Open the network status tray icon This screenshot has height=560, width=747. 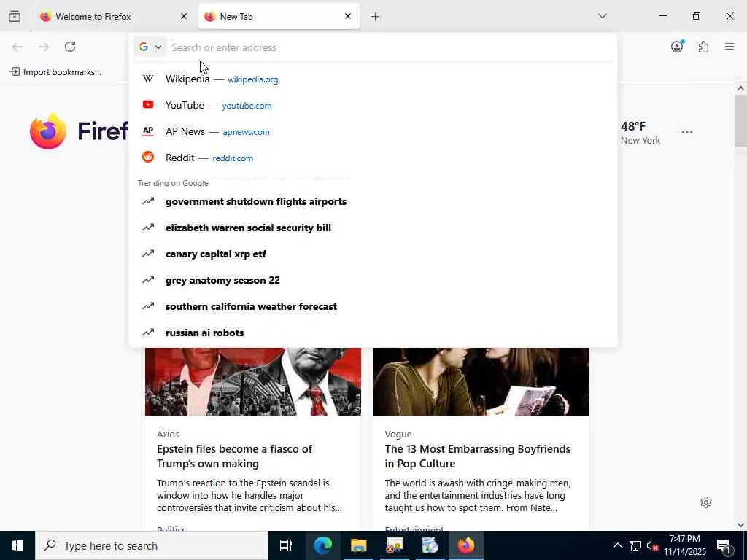click(635, 545)
